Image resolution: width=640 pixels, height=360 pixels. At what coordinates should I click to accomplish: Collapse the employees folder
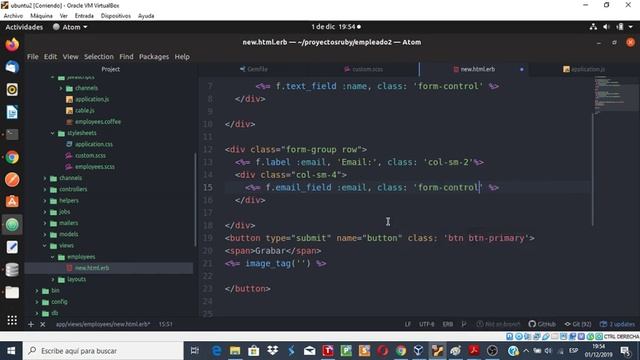[x=53, y=257]
